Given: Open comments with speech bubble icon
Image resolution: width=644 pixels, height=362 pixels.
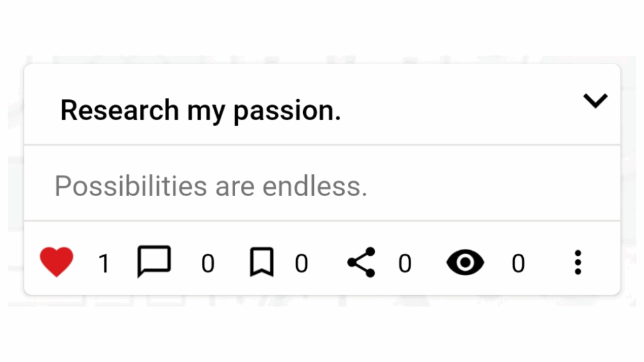Looking at the screenshot, I should 154,262.
